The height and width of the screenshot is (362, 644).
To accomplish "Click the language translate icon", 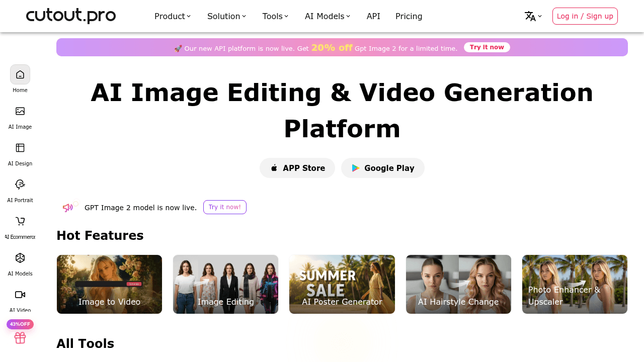I will [x=530, y=16].
